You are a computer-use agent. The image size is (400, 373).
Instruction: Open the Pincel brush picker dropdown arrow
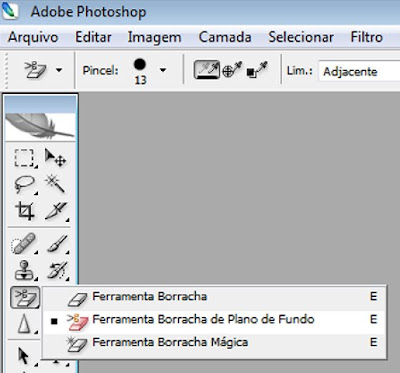click(x=163, y=70)
